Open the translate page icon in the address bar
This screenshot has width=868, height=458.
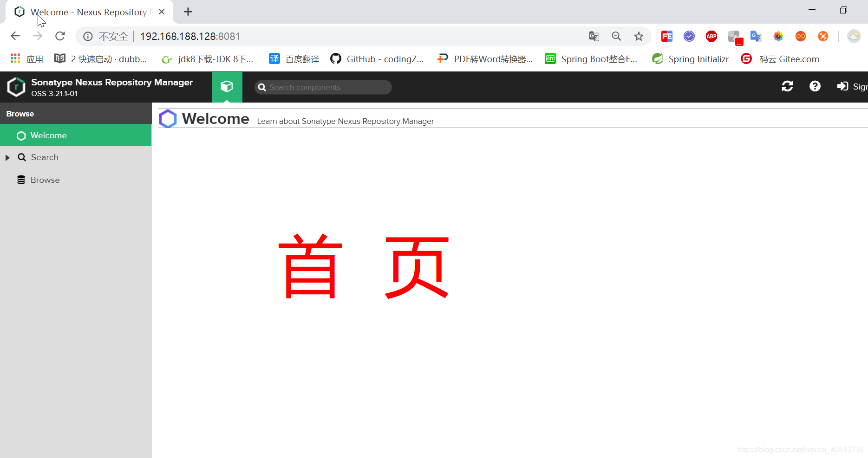(x=594, y=36)
